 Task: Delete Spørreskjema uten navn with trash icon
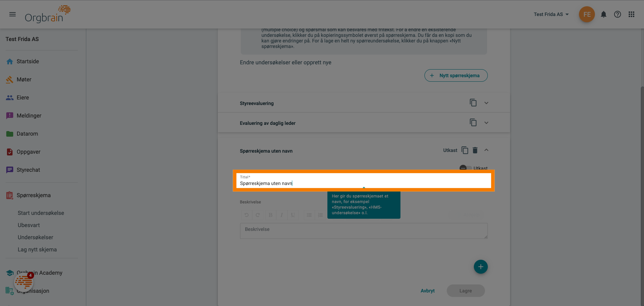point(475,150)
